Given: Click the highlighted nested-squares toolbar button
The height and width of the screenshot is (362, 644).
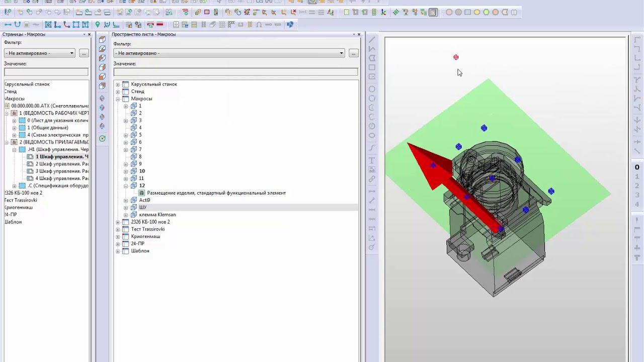Looking at the screenshot, I should click(x=433, y=12).
